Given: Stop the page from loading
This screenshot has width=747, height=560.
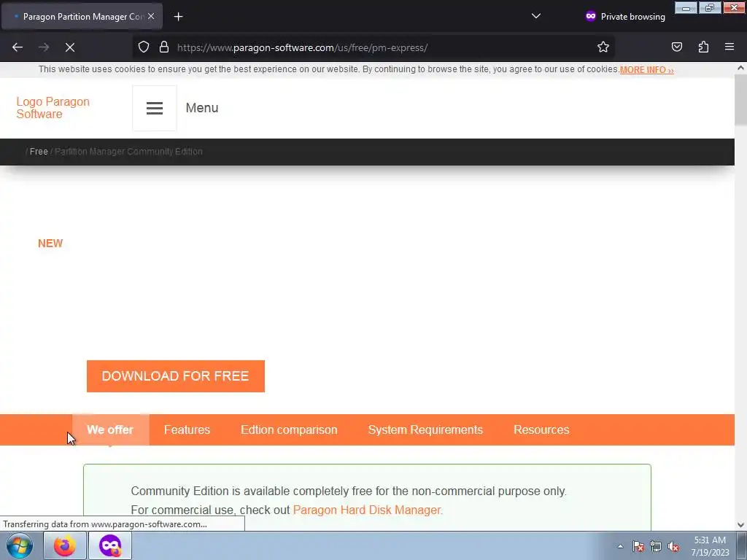Looking at the screenshot, I should (x=70, y=47).
